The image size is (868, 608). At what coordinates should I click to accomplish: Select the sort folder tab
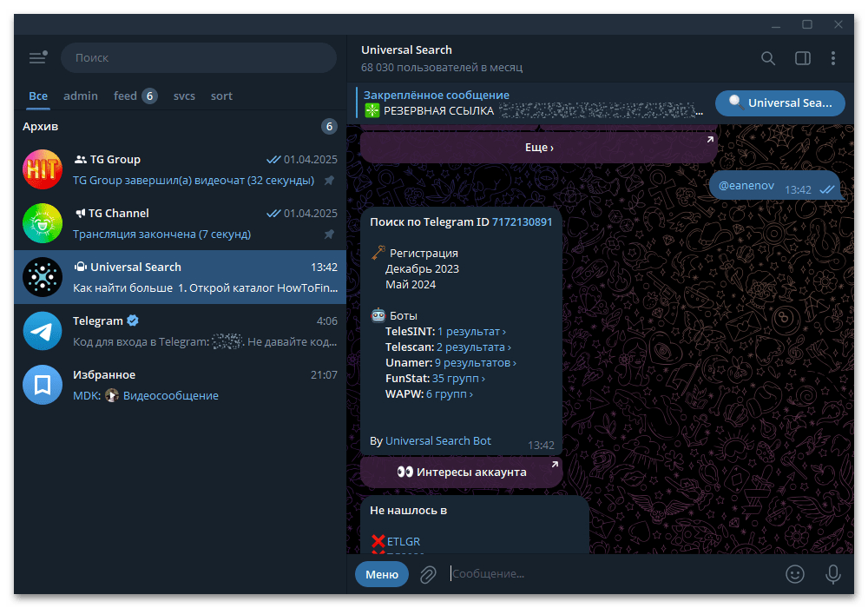221,96
